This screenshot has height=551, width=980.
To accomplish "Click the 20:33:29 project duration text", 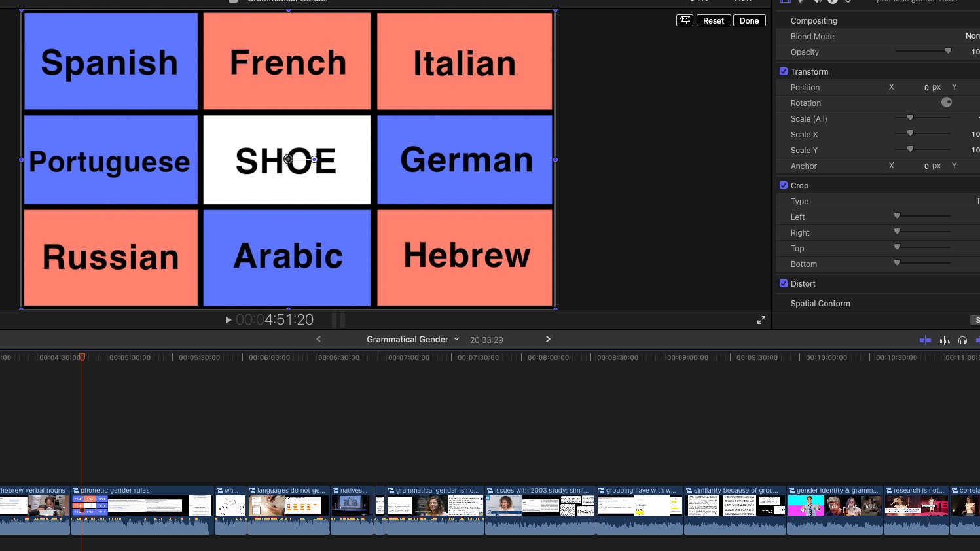I will coord(486,340).
